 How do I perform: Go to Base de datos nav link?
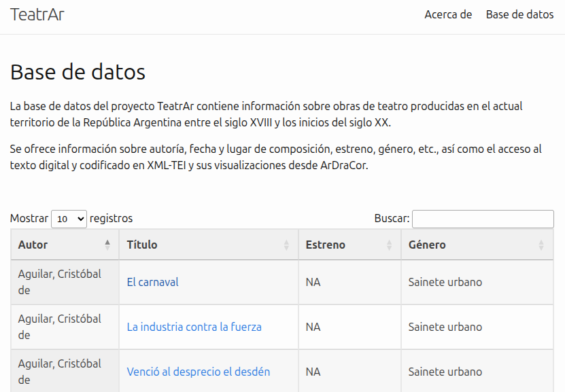click(519, 14)
